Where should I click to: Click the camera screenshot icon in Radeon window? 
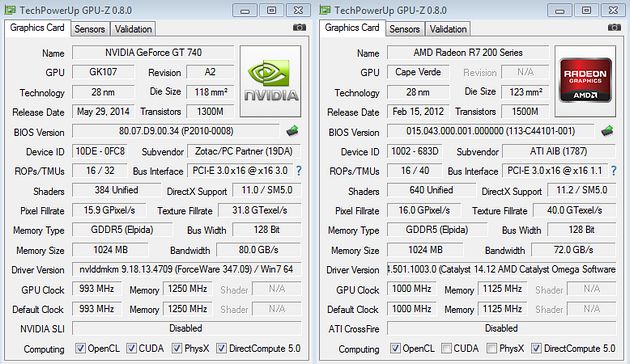pos(614,27)
